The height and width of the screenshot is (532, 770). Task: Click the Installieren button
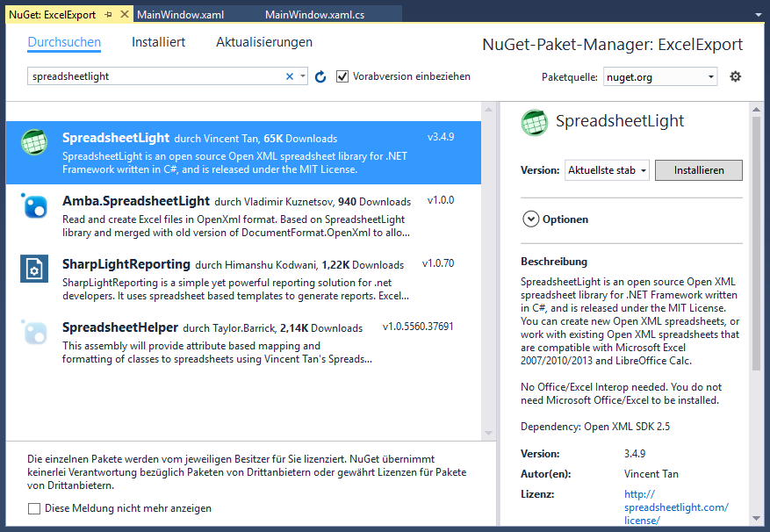[x=698, y=170]
